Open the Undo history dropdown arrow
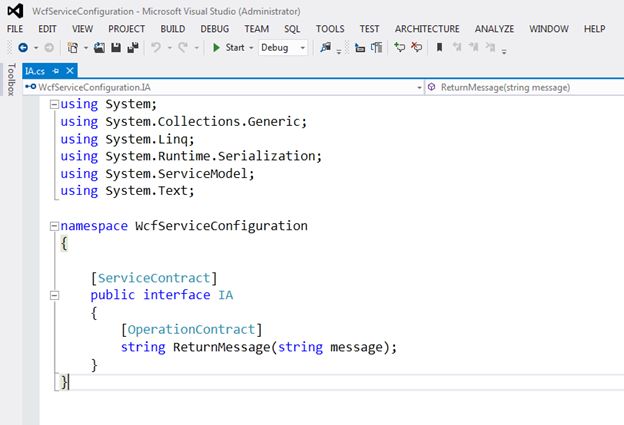The height and width of the screenshot is (425, 624). point(170,48)
